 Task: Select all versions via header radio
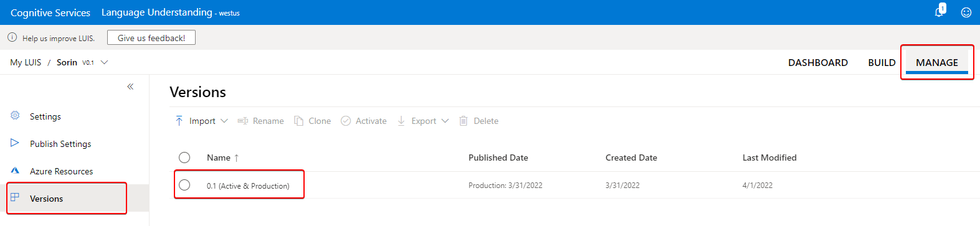(x=184, y=158)
